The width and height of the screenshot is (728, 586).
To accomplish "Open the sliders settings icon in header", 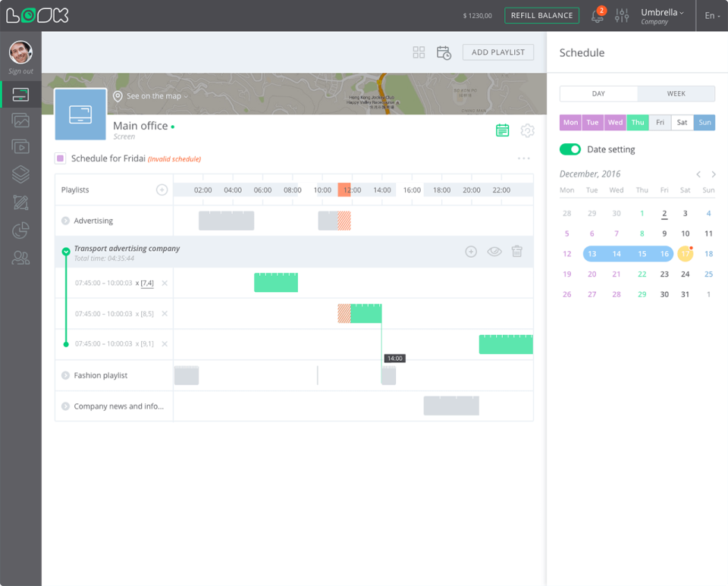I will (x=622, y=15).
